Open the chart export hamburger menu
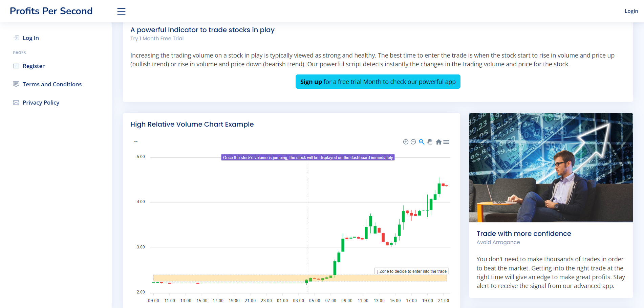The width and height of the screenshot is (644, 308). (x=446, y=142)
